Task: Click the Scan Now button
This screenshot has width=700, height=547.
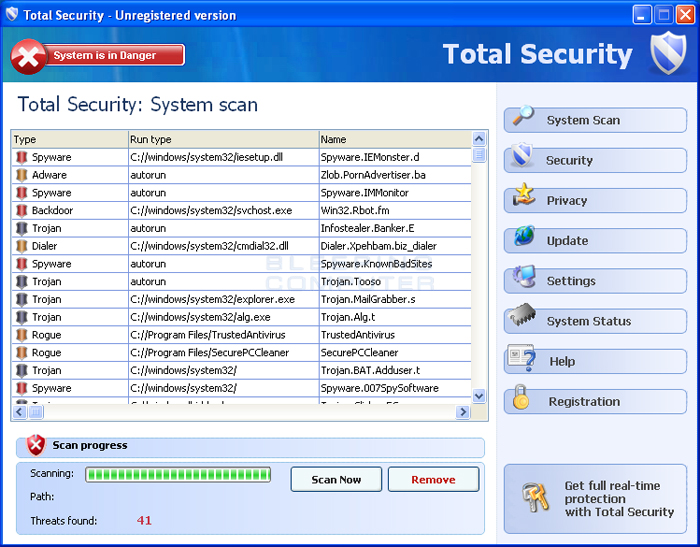Action: [336, 480]
